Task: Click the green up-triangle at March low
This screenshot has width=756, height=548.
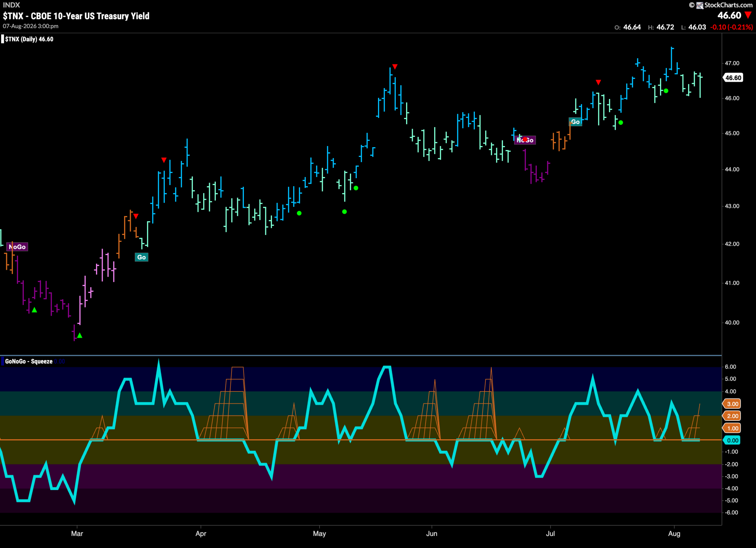Action: pos(79,335)
